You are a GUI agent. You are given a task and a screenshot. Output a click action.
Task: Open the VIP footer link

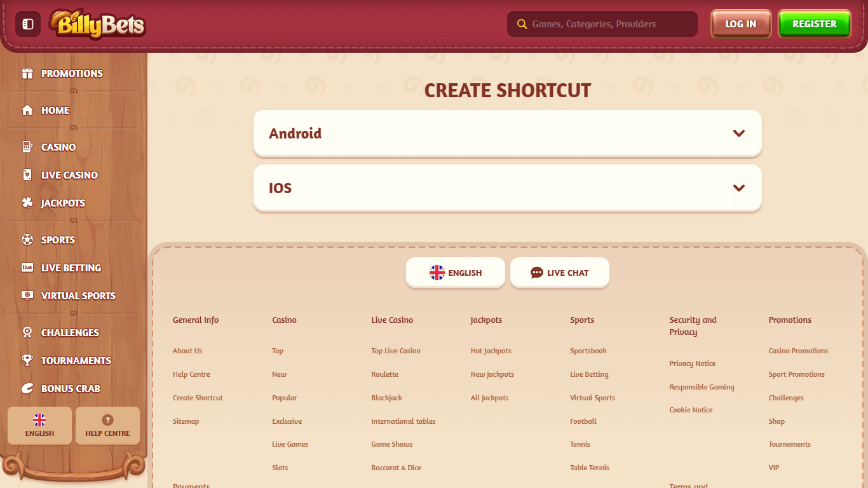coord(774,468)
